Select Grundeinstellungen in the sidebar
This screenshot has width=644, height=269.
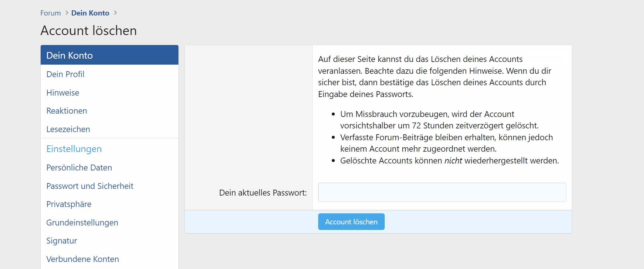point(82,223)
